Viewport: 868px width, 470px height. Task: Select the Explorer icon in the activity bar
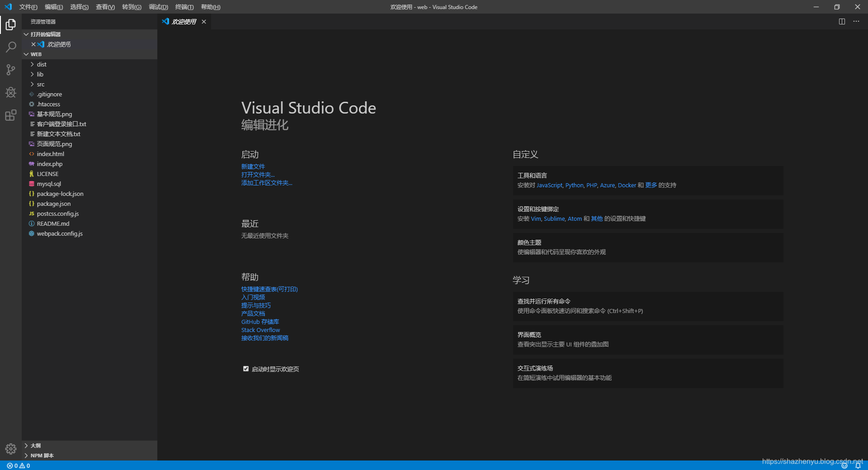point(10,24)
